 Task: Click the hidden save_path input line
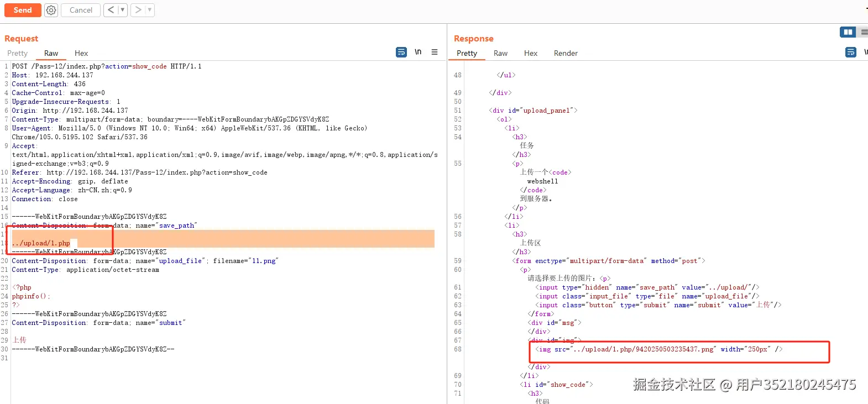(x=647, y=287)
